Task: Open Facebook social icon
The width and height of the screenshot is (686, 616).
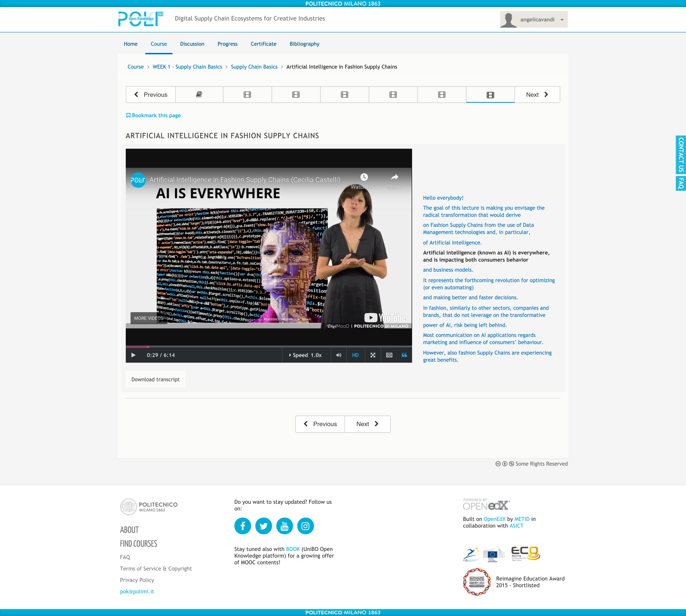Action: (x=243, y=526)
